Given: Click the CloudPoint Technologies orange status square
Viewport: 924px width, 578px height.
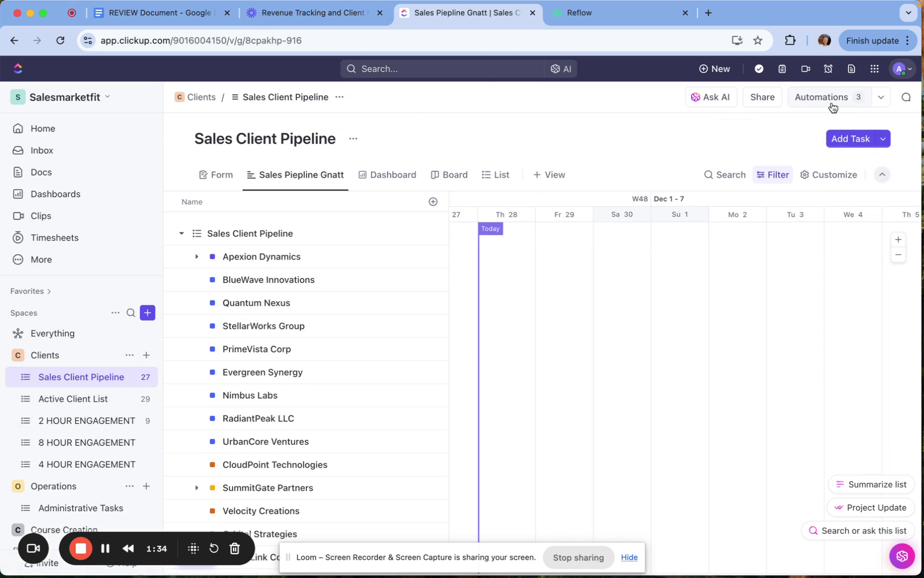Looking at the screenshot, I should 212,465.
